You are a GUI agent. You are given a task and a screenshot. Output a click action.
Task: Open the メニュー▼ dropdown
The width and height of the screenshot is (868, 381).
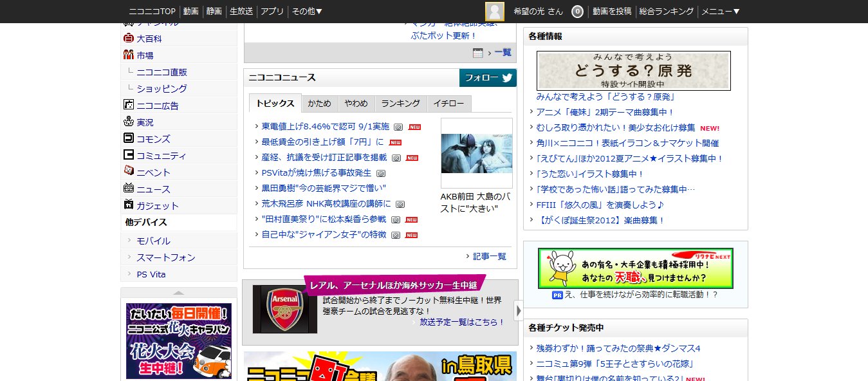[721, 12]
